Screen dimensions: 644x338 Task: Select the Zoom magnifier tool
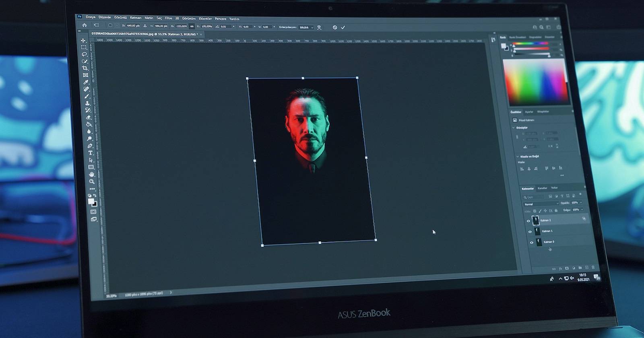coord(92,181)
